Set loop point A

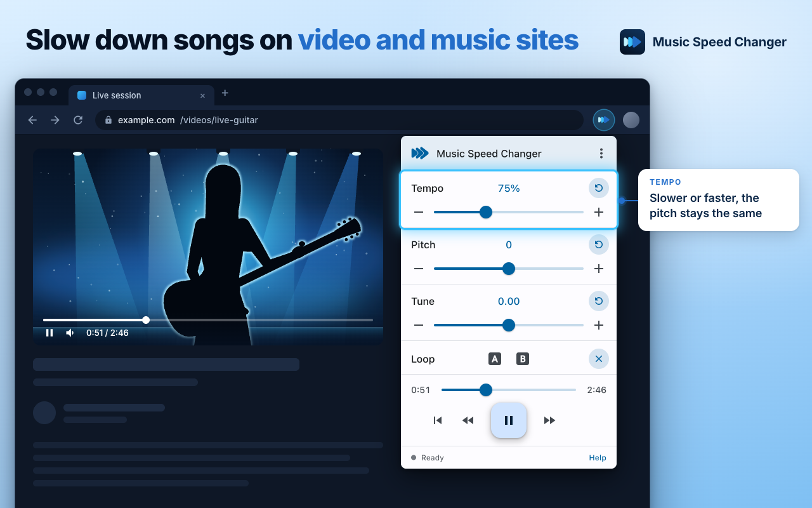coord(495,359)
